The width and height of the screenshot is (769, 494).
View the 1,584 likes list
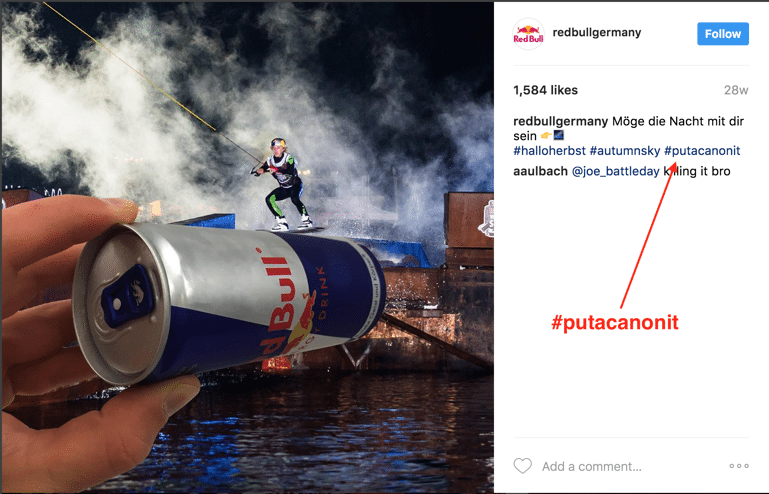pos(545,90)
